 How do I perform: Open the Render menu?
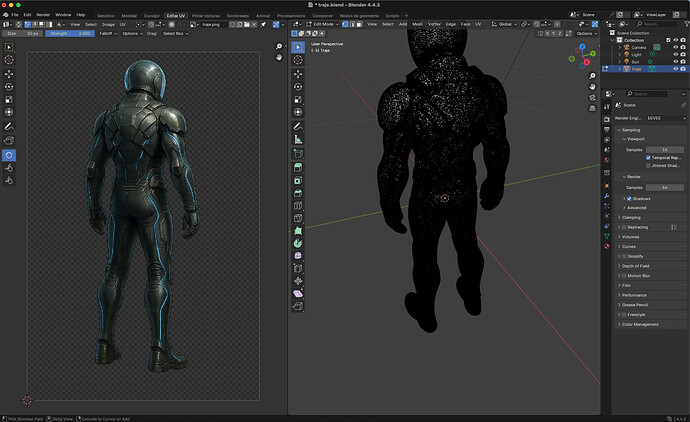pyautogui.click(x=43, y=15)
